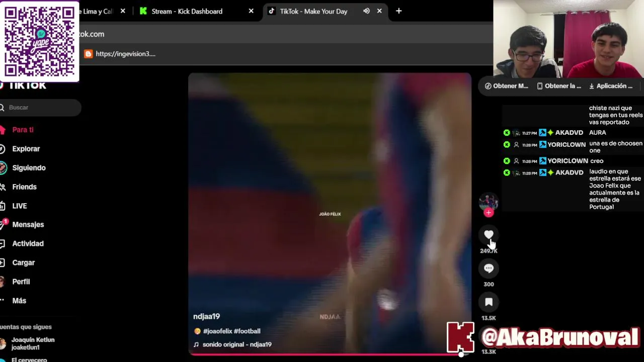Click YORICLOWN username on 'una es de choosen one'
Screen dimensions: 644x362
(567, 145)
